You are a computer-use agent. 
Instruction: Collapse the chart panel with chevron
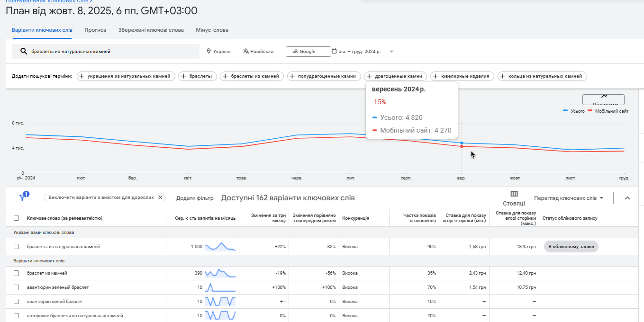tap(627, 198)
